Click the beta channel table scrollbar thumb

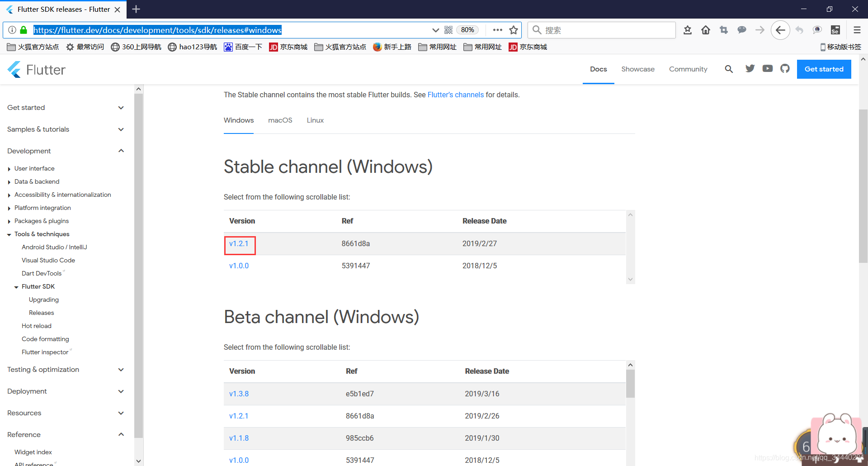tap(630, 384)
